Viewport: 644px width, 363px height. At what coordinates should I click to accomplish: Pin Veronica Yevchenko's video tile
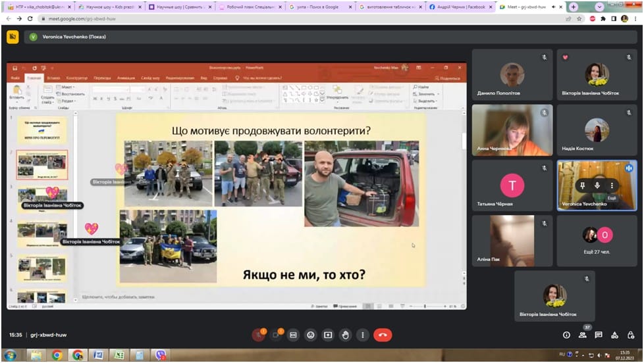[x=583, y=186]
